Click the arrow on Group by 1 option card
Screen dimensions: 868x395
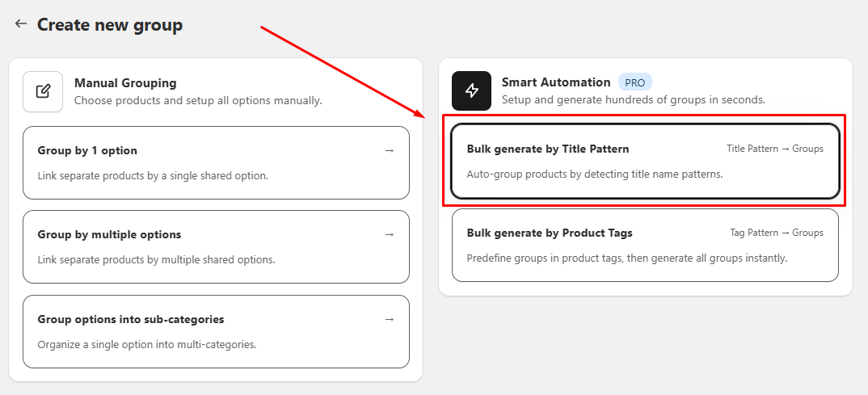point(390,150)
